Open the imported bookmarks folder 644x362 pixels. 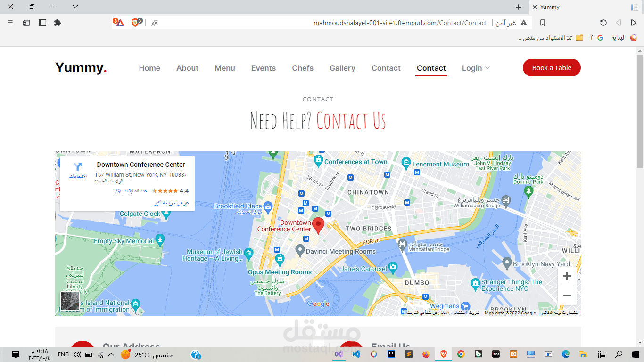551,38
